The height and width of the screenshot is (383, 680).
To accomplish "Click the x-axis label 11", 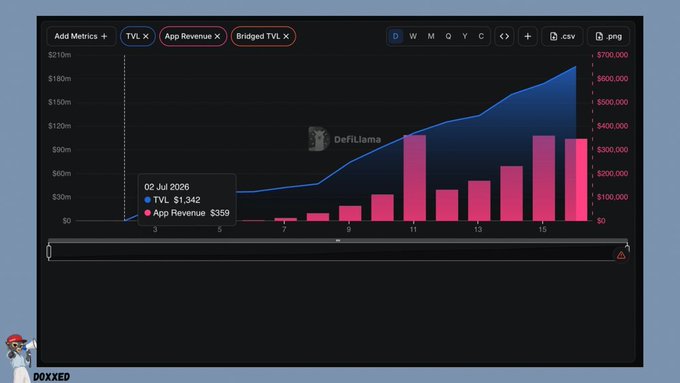I will [413, 229].
